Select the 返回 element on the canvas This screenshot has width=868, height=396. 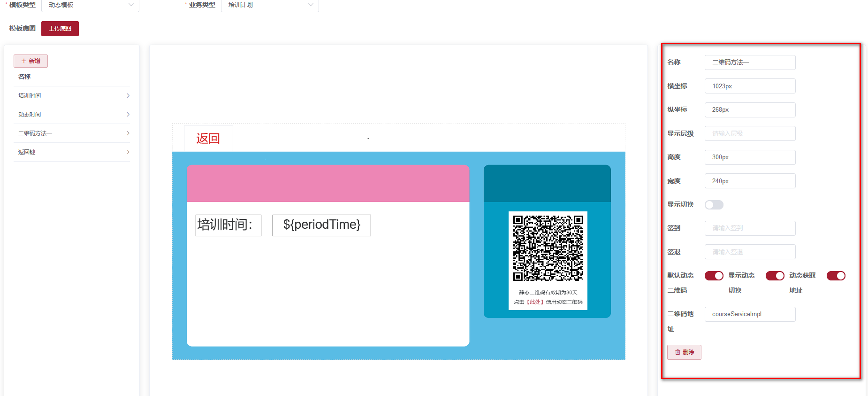tap(208, 138)
